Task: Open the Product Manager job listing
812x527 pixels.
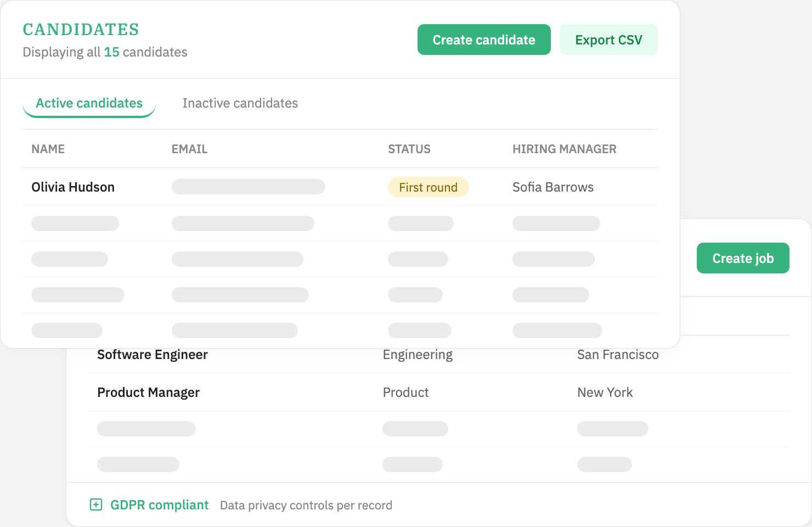Action: point(148,392)
